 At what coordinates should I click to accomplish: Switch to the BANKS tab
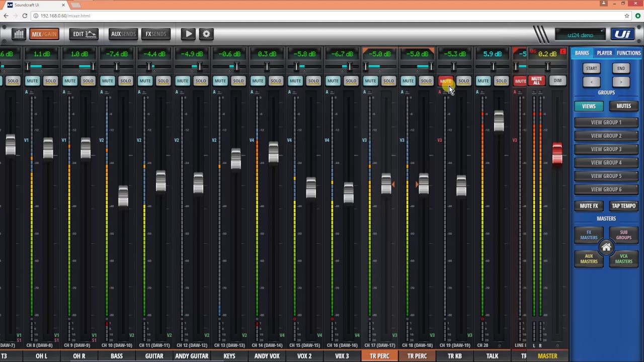tap(582, 53)
